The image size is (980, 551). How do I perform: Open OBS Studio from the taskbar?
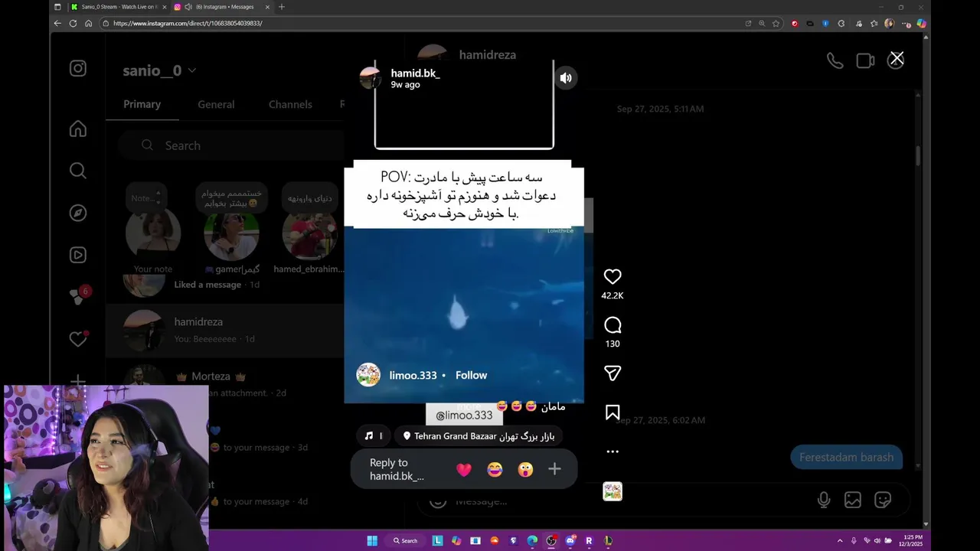click(551, 540)
